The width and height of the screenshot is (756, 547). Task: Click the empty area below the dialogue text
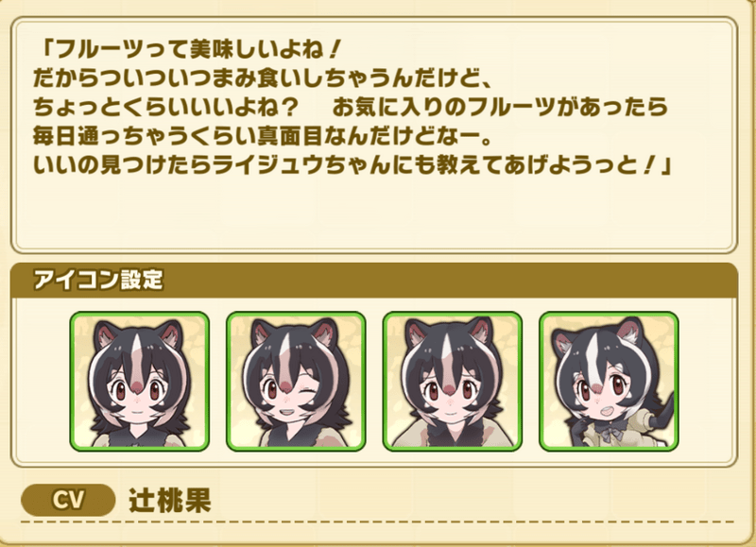tap(374, 212)
